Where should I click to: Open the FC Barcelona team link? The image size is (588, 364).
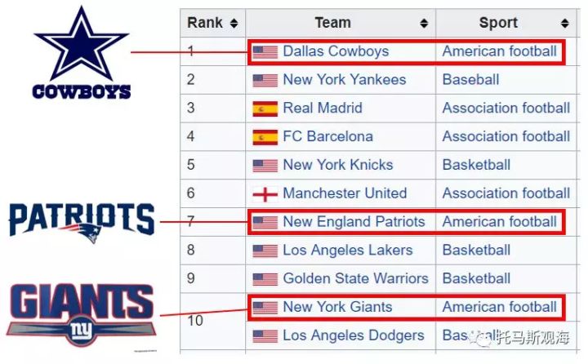point(327,136)
